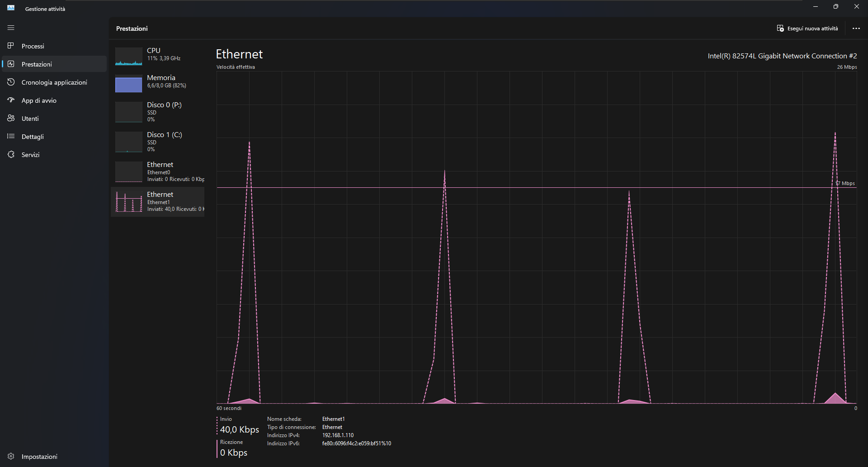Open Impostazioni with the gear icon
The height and width of the screenshot is (467, 868).
(11, 456)
